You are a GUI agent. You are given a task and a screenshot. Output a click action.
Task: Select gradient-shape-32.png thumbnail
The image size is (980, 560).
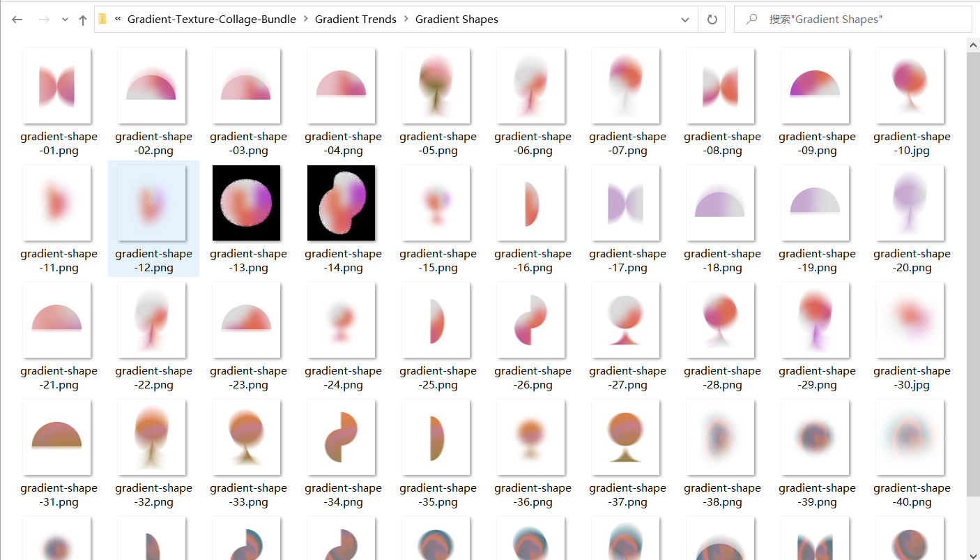coord(152,437)
